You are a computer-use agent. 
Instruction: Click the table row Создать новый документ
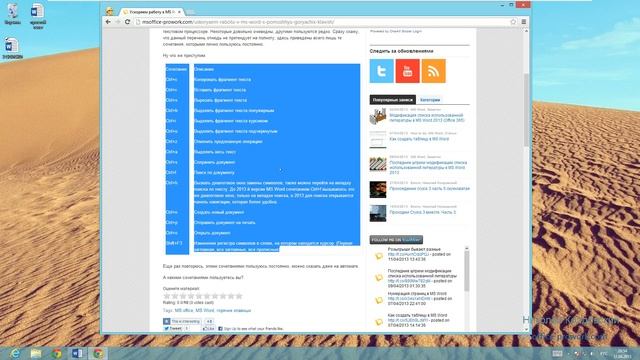[x=262, y=212]
